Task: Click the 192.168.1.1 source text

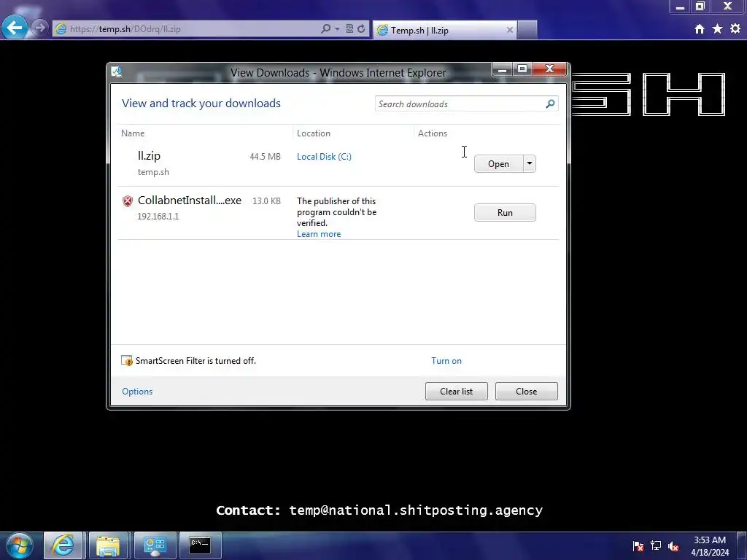Action: point(158,216)
